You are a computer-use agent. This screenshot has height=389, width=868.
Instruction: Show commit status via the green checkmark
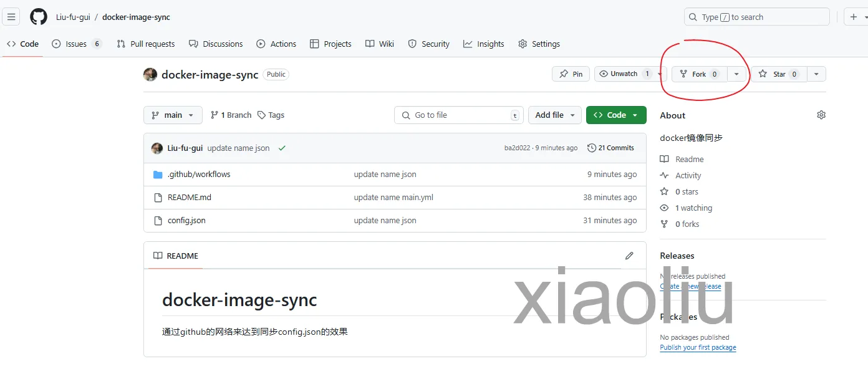coord(282,148)
